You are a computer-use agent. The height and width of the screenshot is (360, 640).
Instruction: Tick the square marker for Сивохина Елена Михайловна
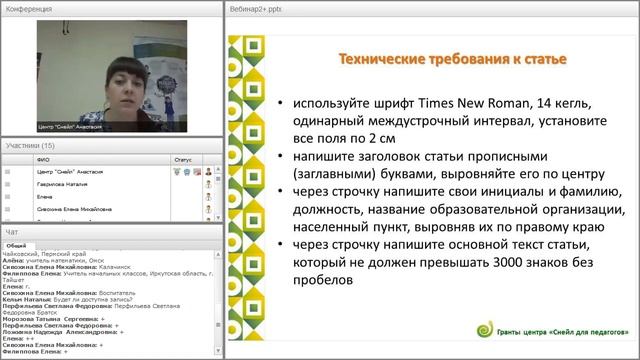pyautogui.click(x=7, y=209)
